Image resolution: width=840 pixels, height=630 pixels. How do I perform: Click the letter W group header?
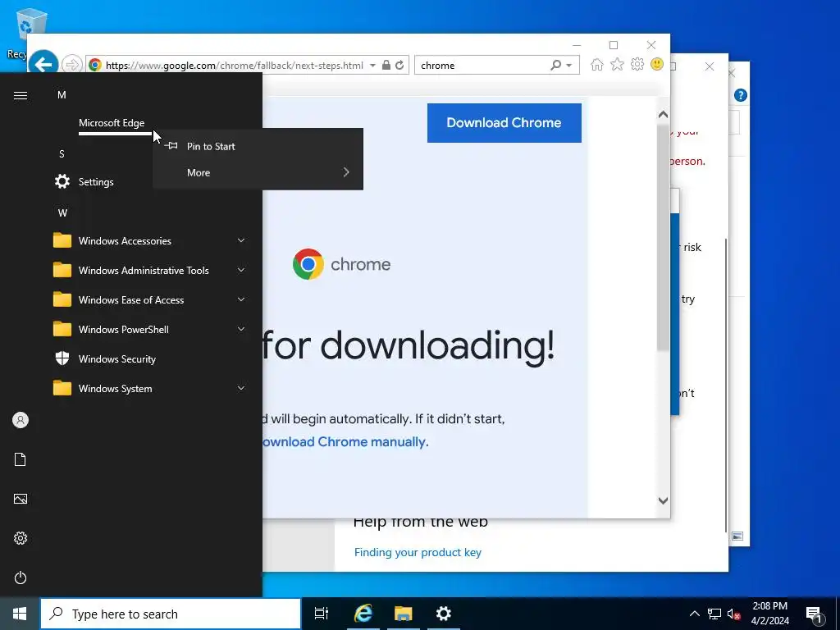62,212
